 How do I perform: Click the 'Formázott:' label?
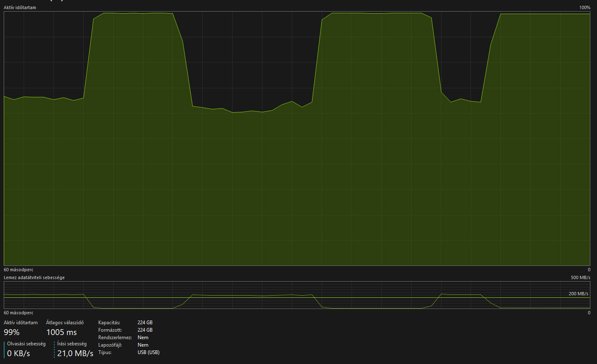pos(110,330)
